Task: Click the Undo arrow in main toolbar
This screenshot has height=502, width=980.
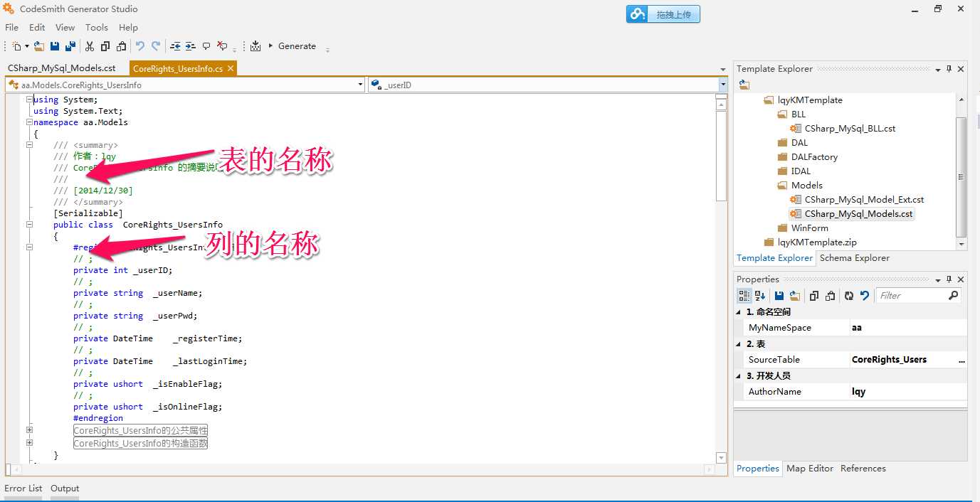Action: [140, 46]
